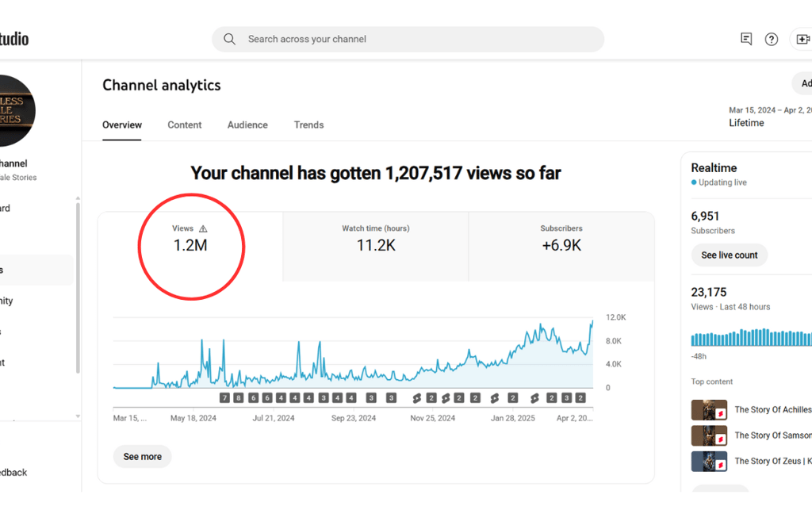Focus the Search across your channel field
The height and width of the screenshot is (514, 812).
[x=408, y=40]
